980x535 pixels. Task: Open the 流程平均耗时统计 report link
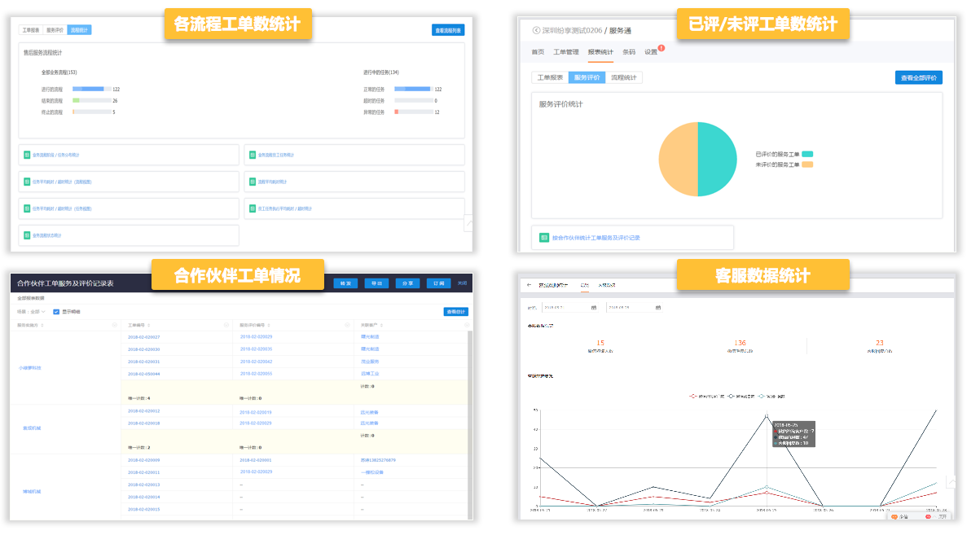272,182
